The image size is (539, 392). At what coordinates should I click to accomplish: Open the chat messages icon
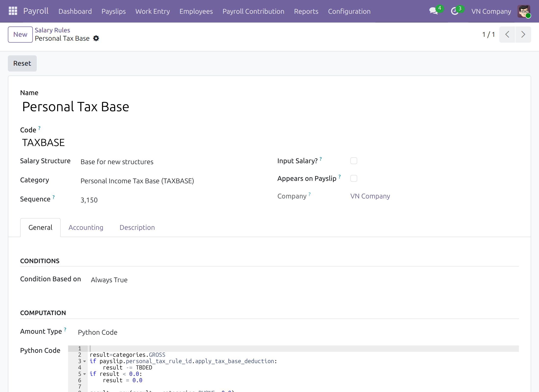coord(433,11)
